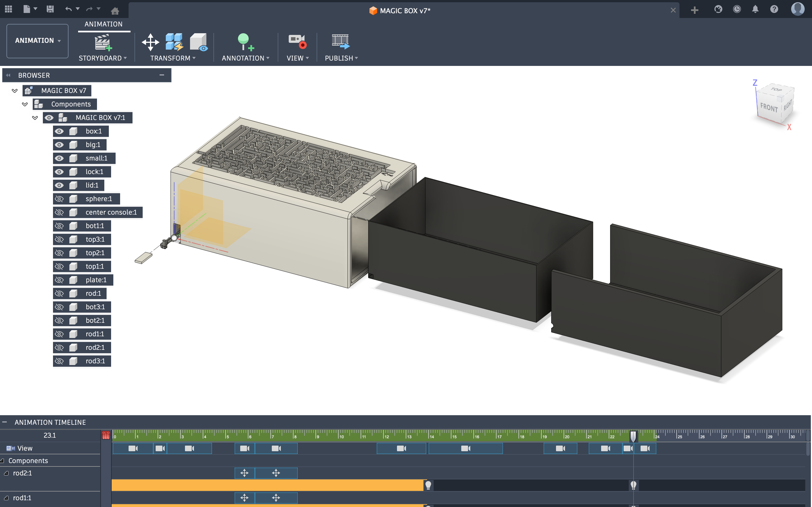This screenshot has height=507, width=812.
Task: Click the Show/Hide component cube icon
Action: pyautogui.click(x=199, y=42)
